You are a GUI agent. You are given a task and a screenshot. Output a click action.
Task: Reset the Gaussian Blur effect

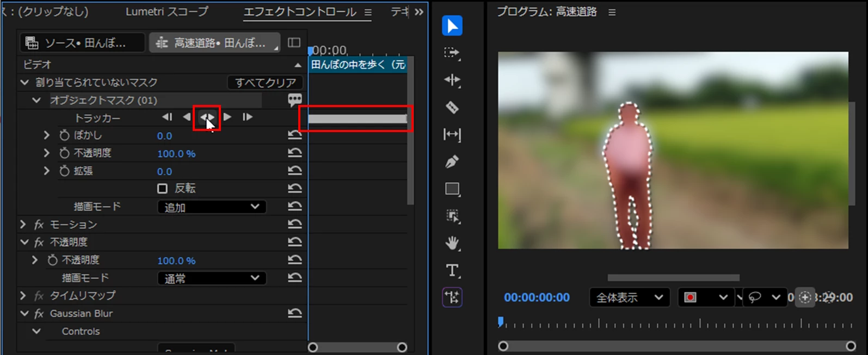click(294, 313)
